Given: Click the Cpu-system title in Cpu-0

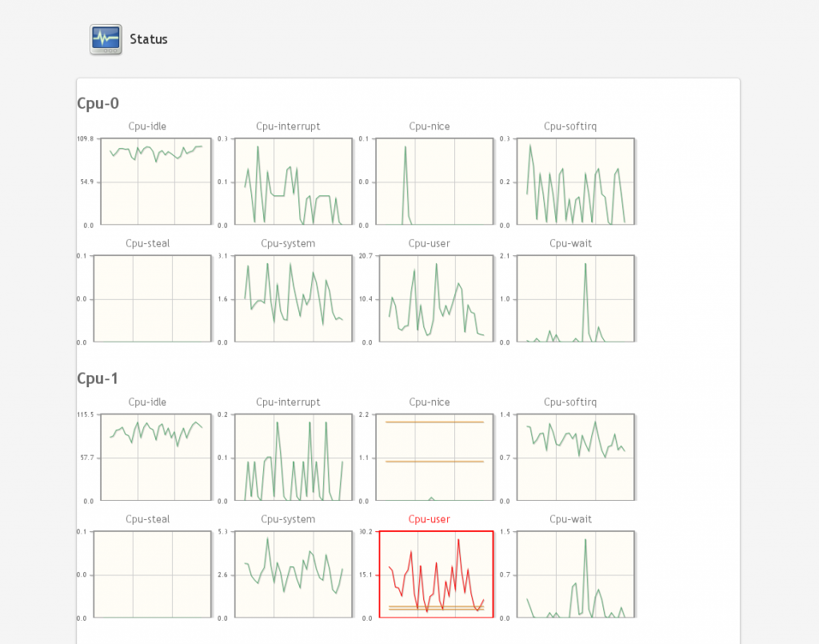Looking at the screenshot, I should click(x=288, y=243).
